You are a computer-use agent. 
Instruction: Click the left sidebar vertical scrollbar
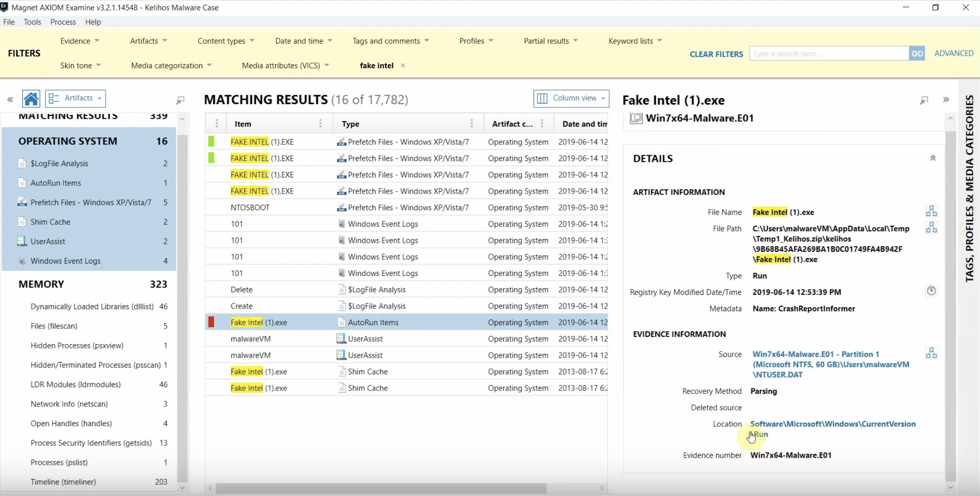(182, 308)
